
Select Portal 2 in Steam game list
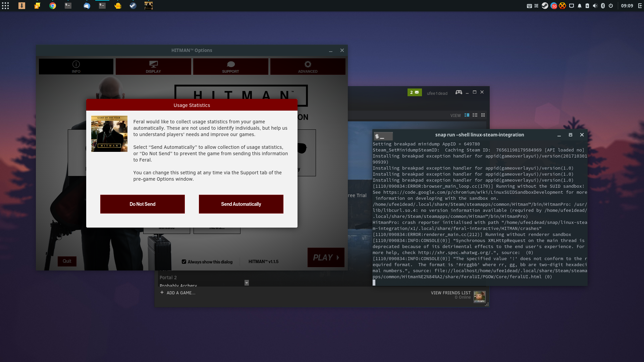coord(168,278)
